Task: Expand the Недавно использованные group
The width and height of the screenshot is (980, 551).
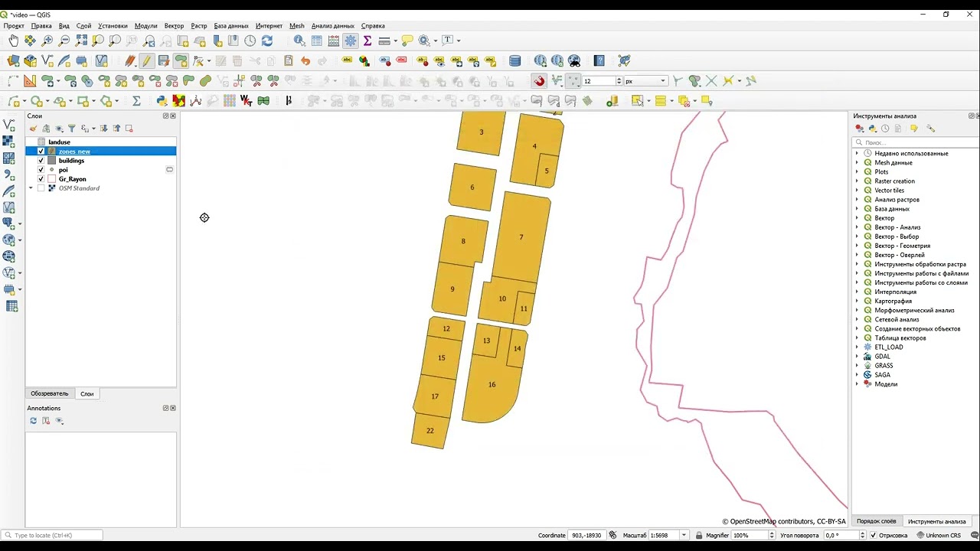Action: (x=857, y=154)
